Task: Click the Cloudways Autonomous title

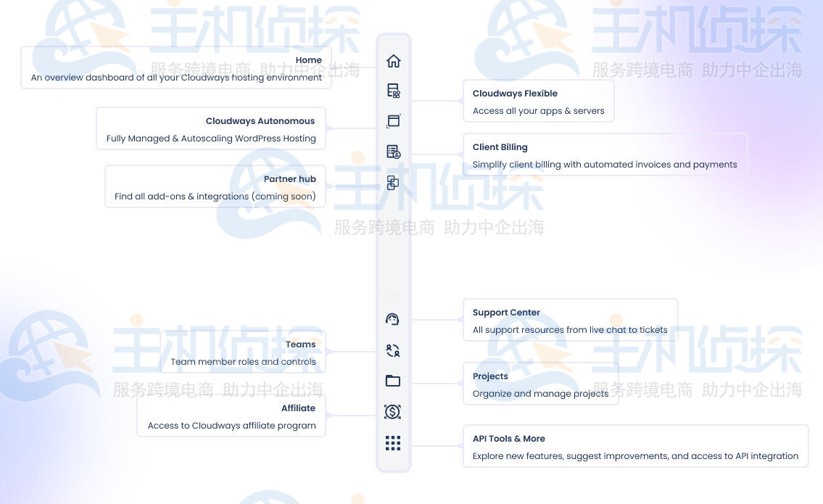Action: click(260, 121)
